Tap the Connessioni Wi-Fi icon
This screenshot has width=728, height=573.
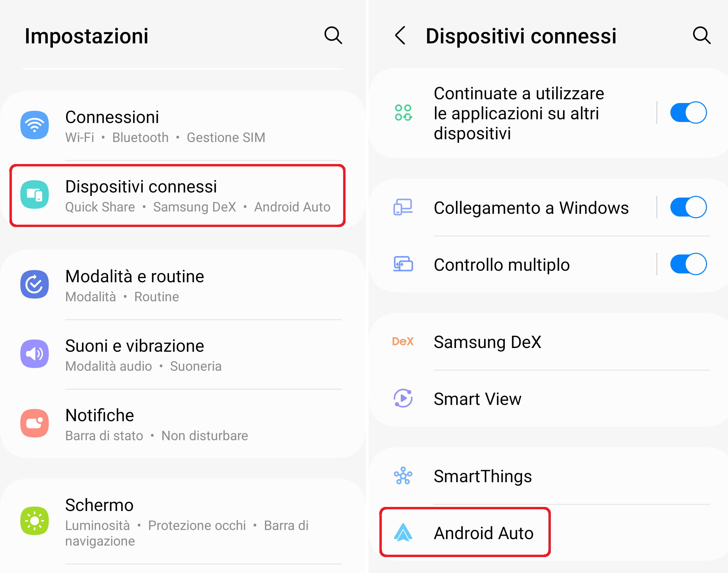(x=35, y=125)
